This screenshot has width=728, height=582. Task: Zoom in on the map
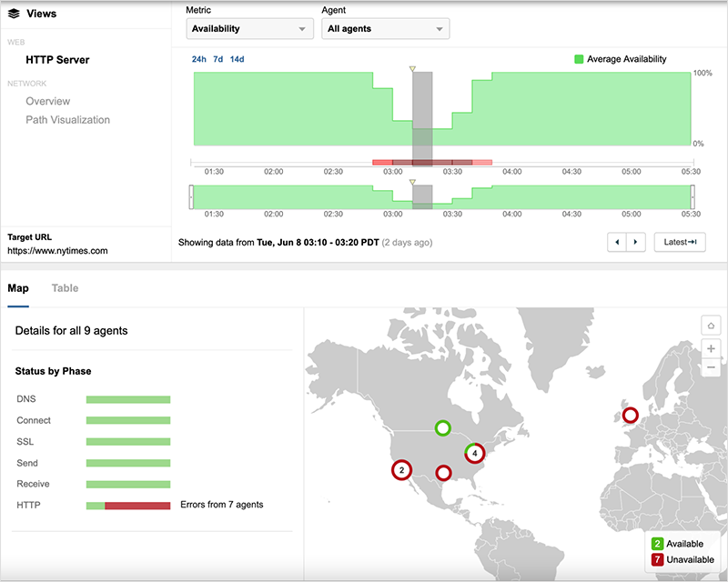point(711,348)
